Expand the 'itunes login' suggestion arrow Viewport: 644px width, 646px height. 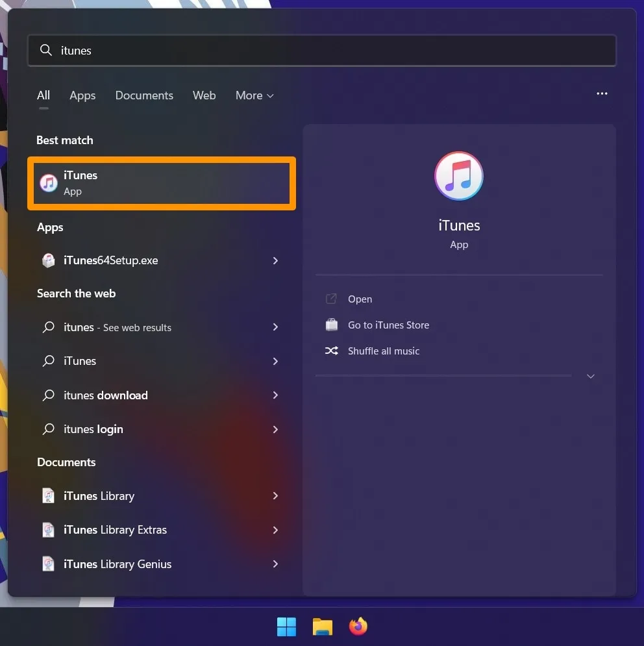[x=275, y=429]
